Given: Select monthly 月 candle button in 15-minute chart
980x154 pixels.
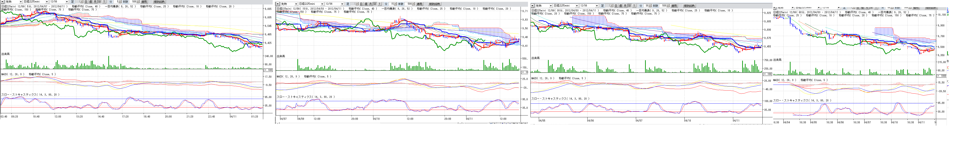Looking at the screenshot, I should pyautogui.click(x=370, y=4).
